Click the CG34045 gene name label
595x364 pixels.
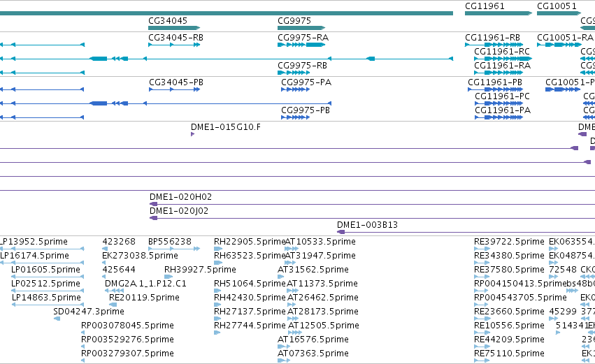[x=168, y=20]
